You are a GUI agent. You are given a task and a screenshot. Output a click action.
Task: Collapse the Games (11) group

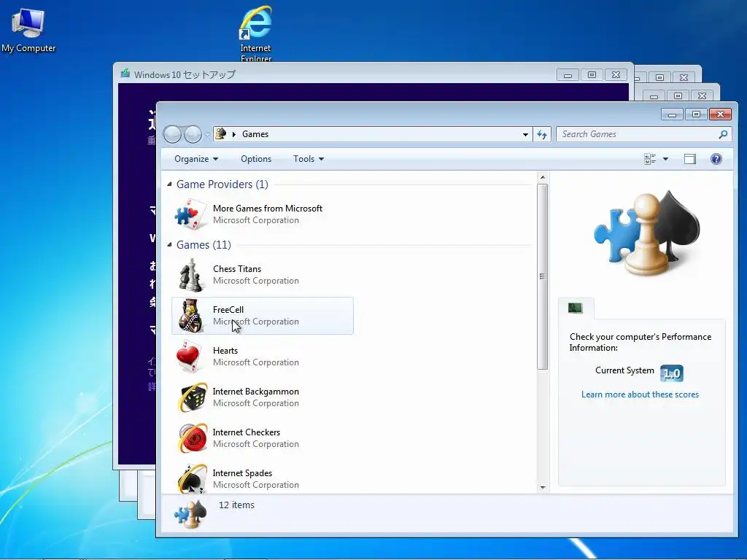pyautogui.click(x=169, y=244)
